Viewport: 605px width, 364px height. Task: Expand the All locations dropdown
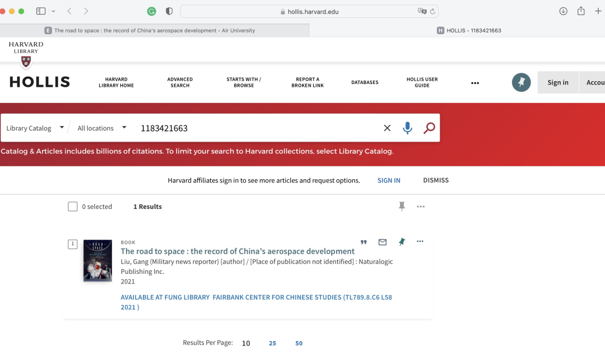coord(102,128)
